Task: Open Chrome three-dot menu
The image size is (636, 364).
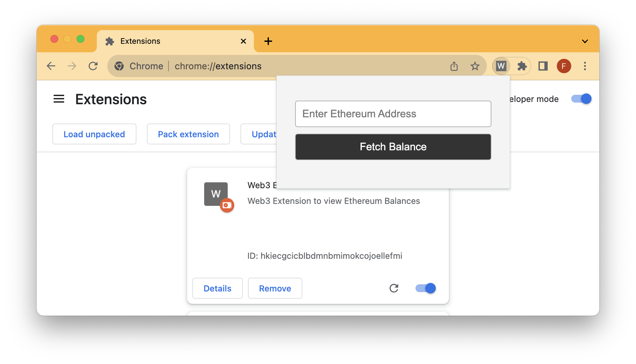Action: (x=585, y=66)
